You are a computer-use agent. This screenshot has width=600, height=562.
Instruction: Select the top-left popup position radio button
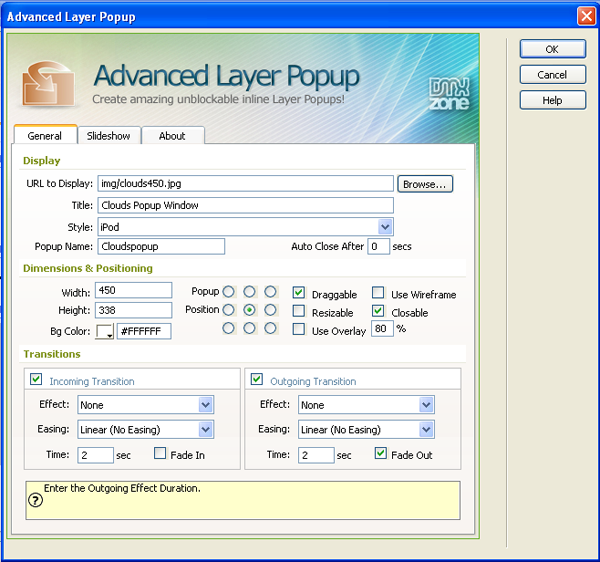[228, 292]
